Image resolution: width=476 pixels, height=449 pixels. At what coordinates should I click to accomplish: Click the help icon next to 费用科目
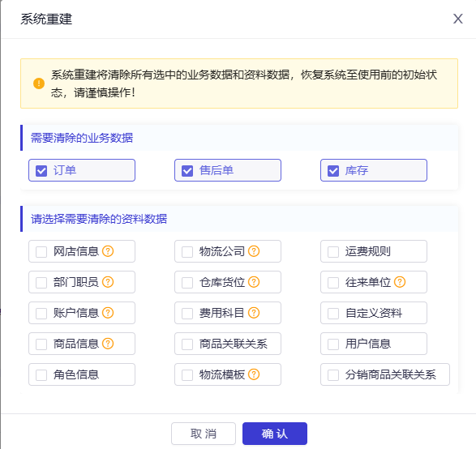[x=254, y=313]
